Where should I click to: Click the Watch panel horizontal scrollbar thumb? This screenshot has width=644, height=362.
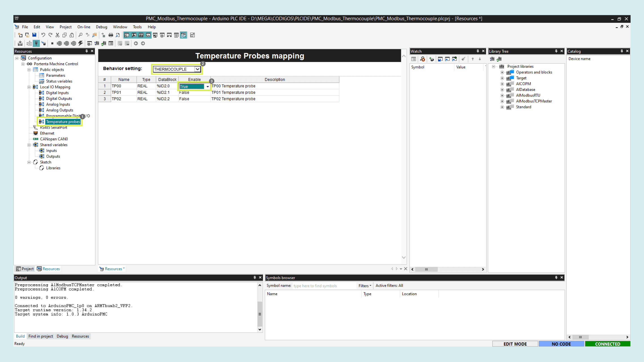(x=426, y=269)
